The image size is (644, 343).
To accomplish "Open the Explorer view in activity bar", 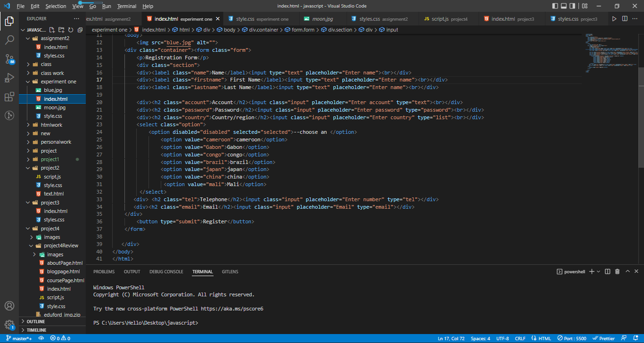I will tap(9, 21).
